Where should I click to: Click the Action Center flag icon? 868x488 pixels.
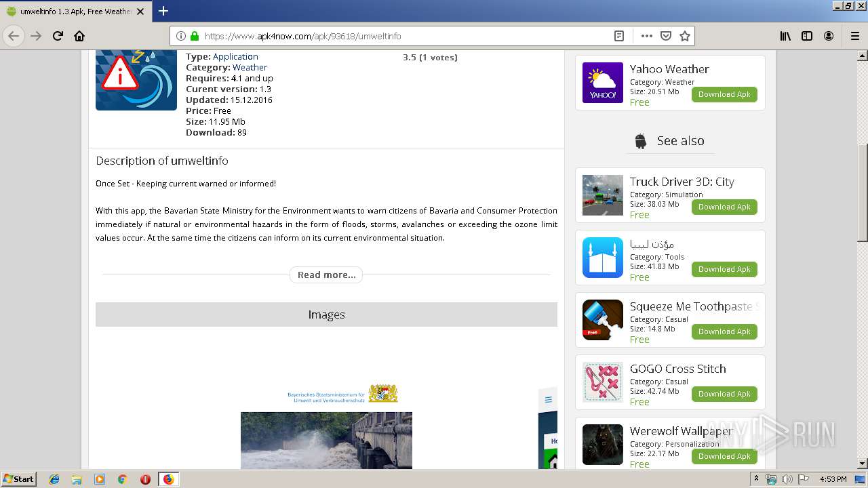pos(804,479)
